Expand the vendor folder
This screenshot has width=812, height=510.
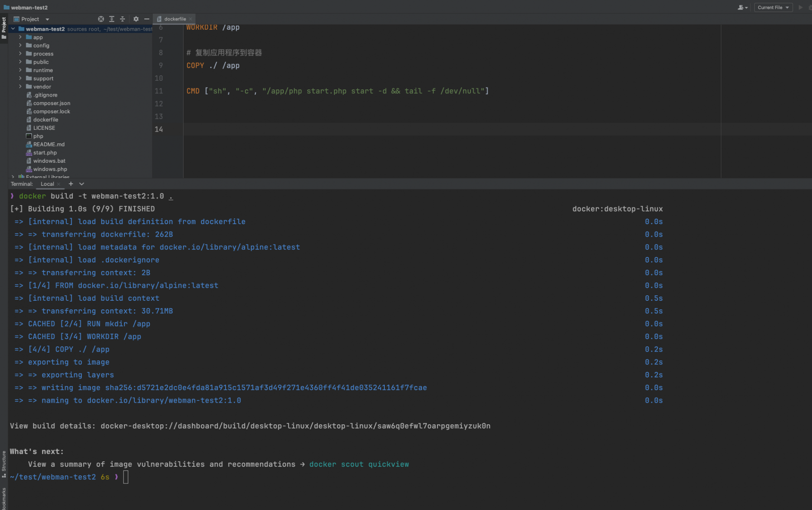pyautogui.click(x=20, y=87)
